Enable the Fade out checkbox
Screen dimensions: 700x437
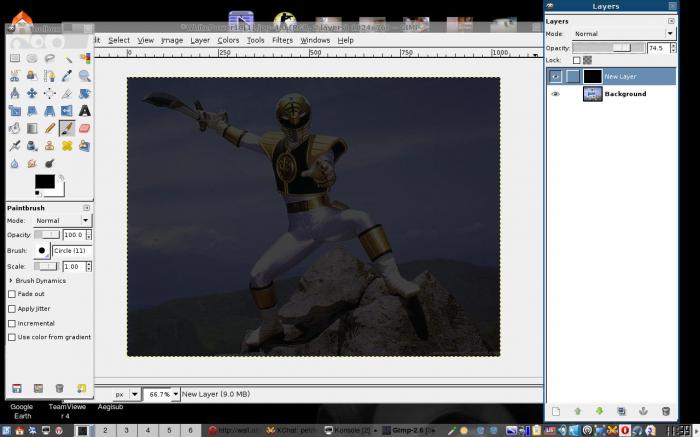click(x=12, y=294)
